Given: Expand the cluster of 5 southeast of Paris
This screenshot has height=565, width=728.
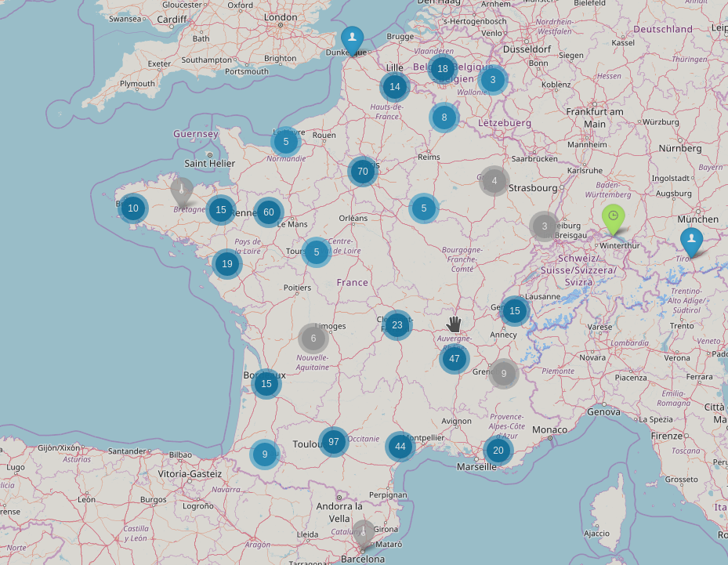Looking at the screenshot, I should (x=423, y=208).
